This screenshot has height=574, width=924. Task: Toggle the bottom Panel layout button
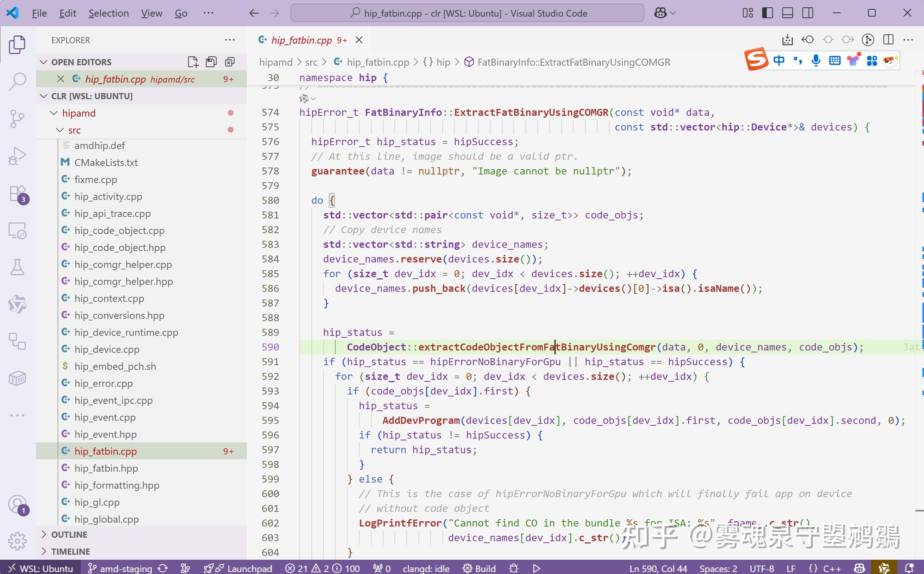point(787,13)
